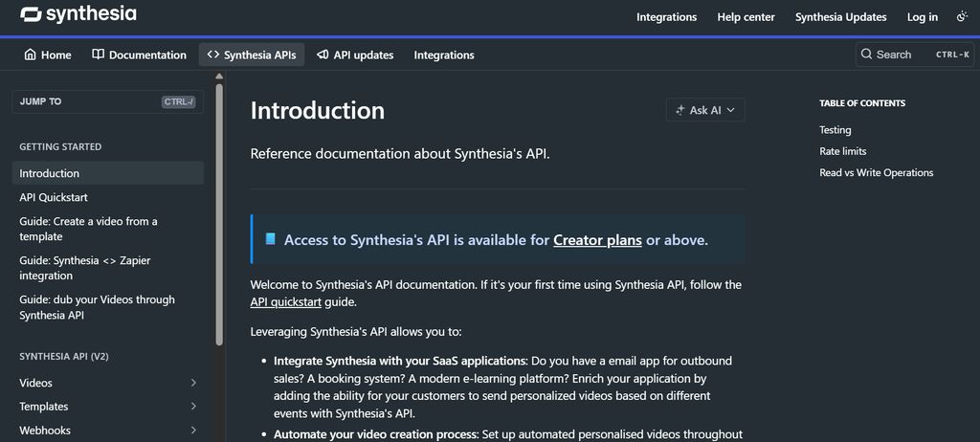
Task: Follow the API quickstart inline link
Action: pyautogui.click(x=285, y=302)
